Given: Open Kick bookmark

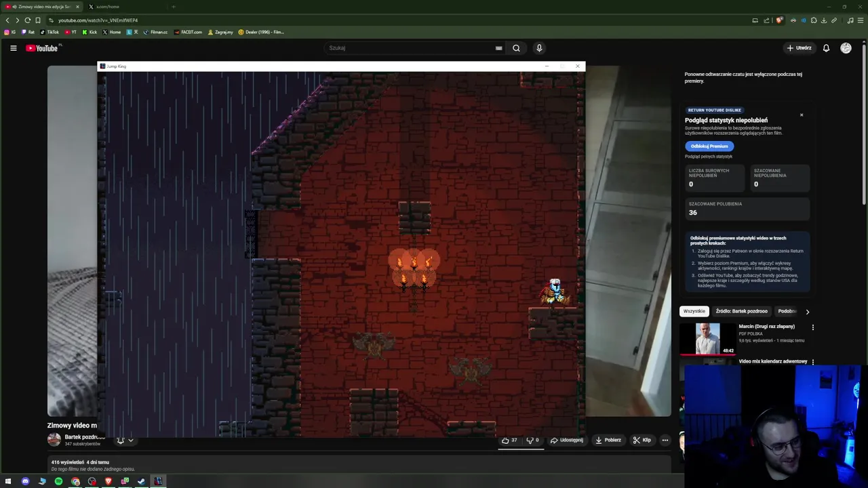Looking at the screenshot, I should click(90, 32).
